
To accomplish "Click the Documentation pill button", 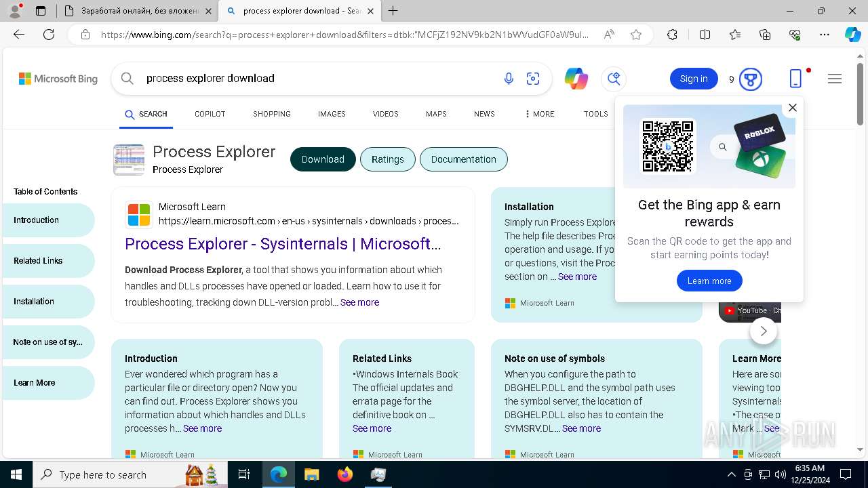I will coord(464,159).
